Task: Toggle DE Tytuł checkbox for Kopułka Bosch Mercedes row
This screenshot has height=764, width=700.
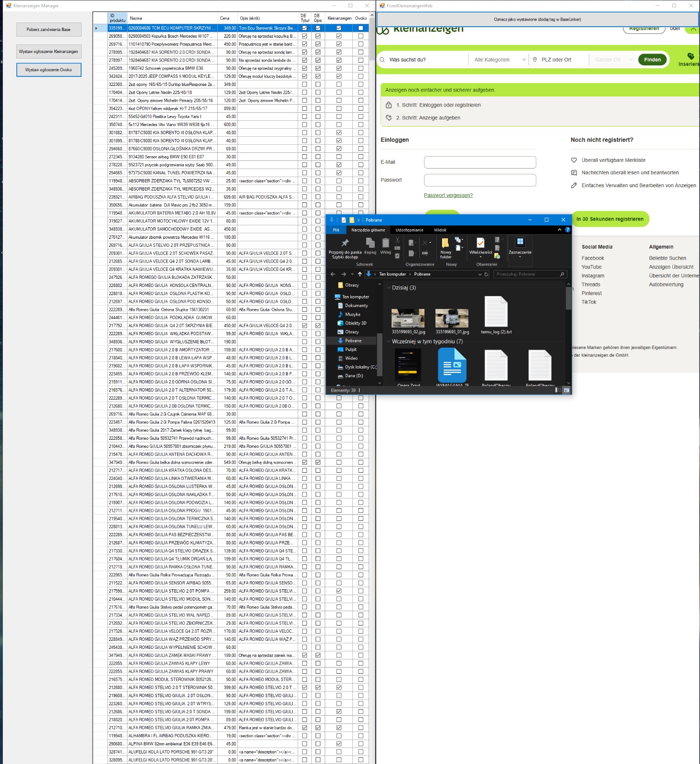Action: (305, 36)
